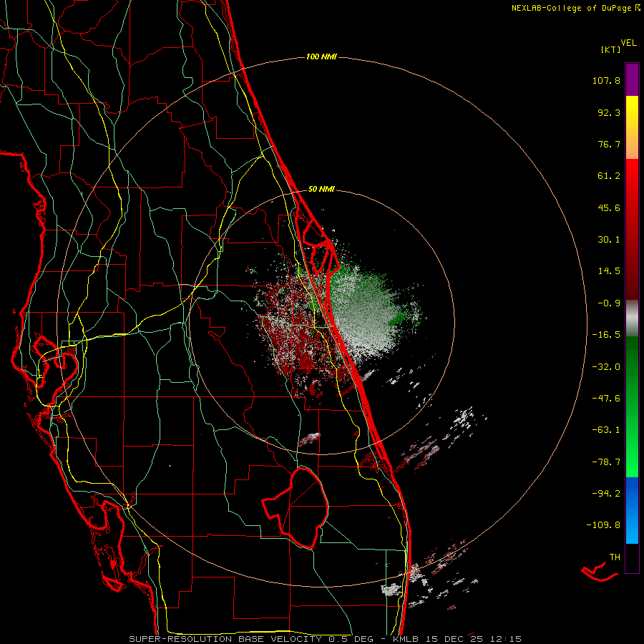Select the -109.8 scale value

click(603, 525)
